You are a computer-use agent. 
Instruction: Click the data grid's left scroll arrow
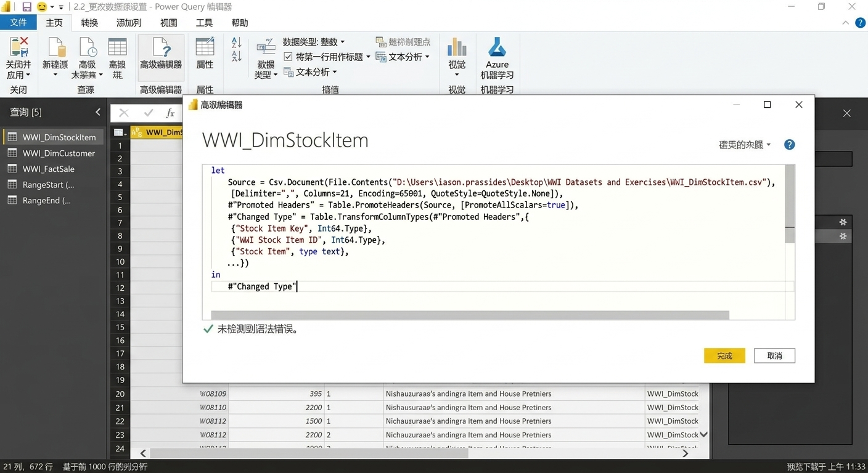[143, 453]
